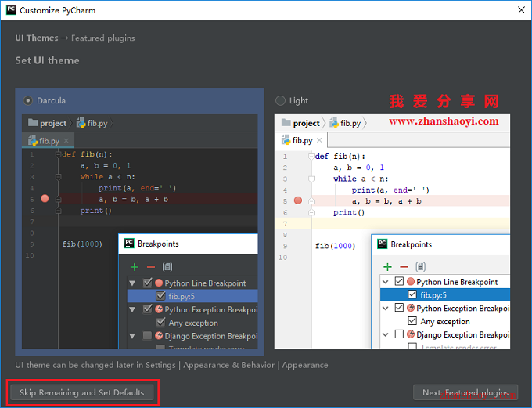Select the Light theme radio button
Viewport: 532px width, 408px height.
[280, 100]
